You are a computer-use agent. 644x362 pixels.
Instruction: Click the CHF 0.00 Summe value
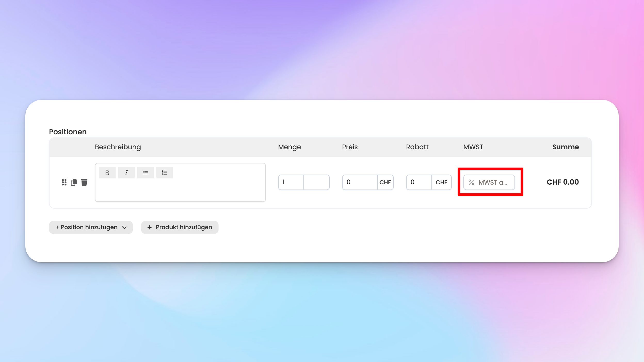(562, 182)
